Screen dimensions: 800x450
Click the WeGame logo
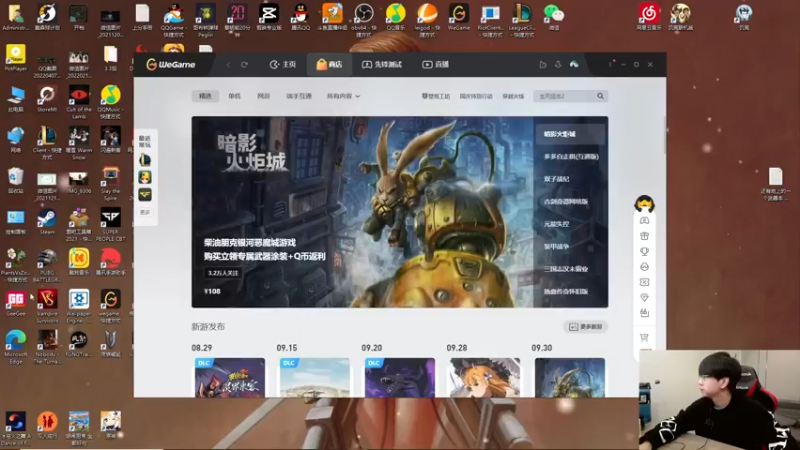171,64
